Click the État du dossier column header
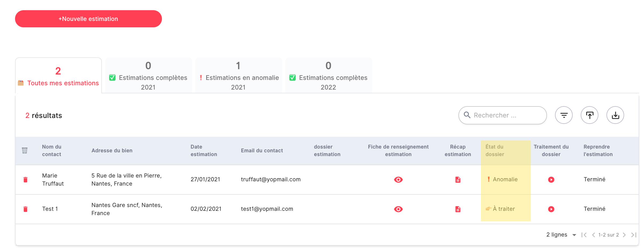 coord(495,150)
